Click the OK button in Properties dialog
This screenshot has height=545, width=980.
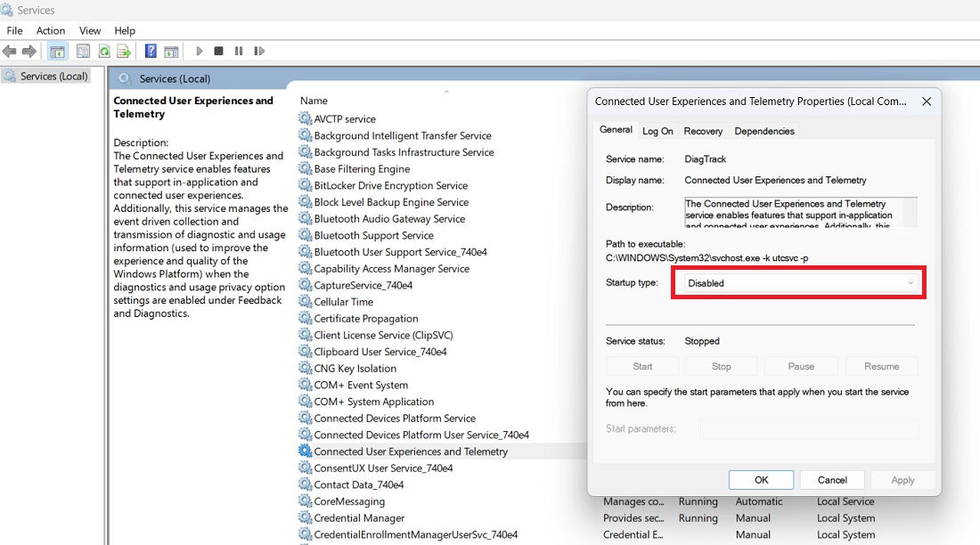[x=761, y=479]
